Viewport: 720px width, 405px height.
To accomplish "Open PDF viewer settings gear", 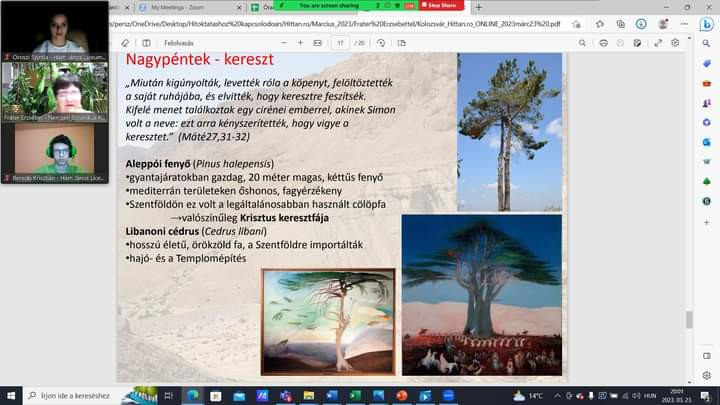I will 675,43.
